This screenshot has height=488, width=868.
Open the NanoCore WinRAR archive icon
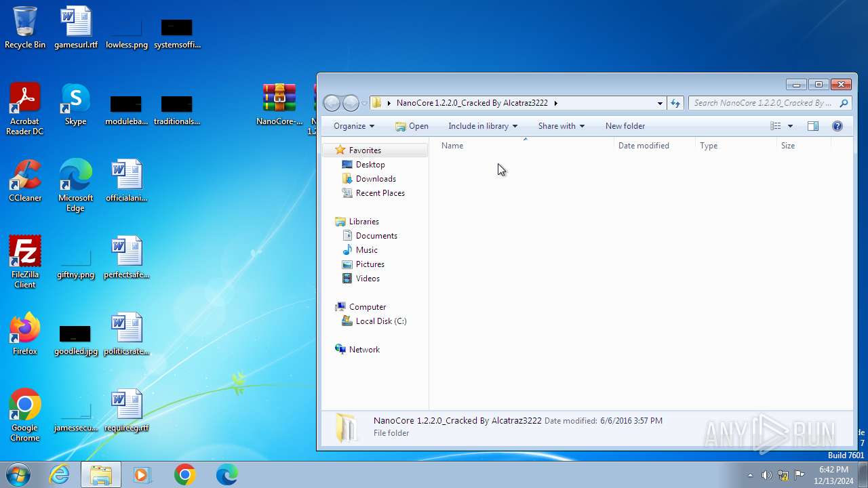pos(279,104)
